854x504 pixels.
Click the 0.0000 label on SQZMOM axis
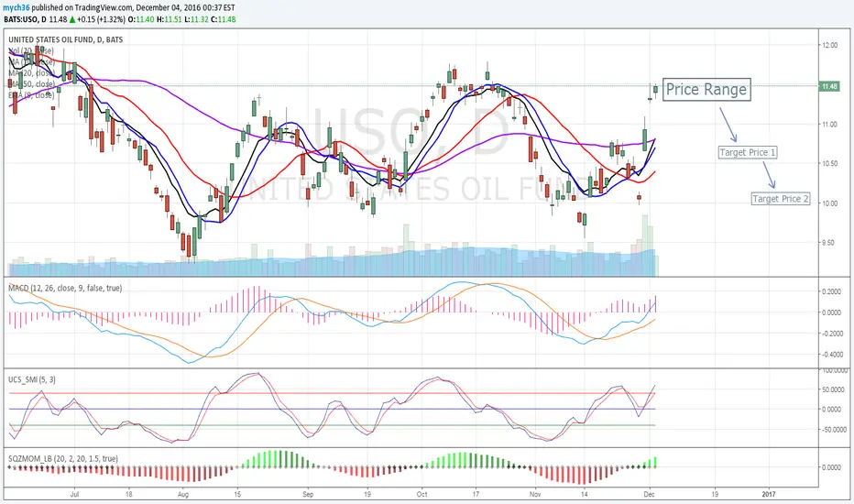tap(831, 467)
